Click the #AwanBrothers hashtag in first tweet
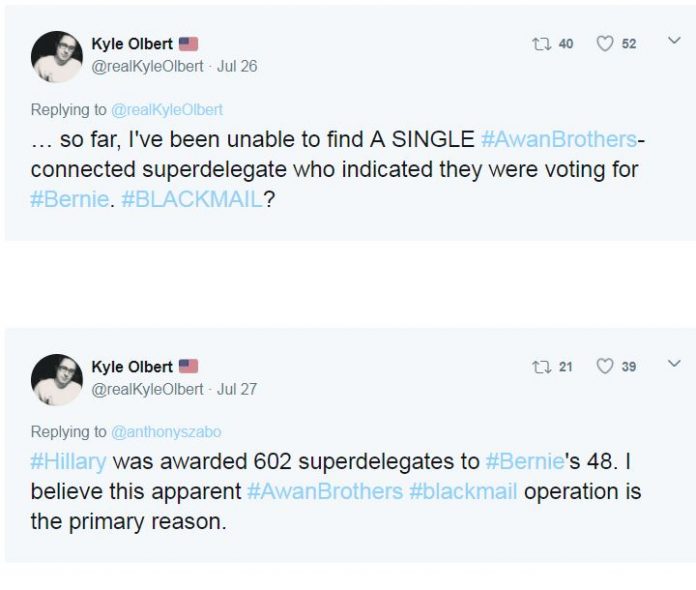The image size is (696, 590). point(558,139)
